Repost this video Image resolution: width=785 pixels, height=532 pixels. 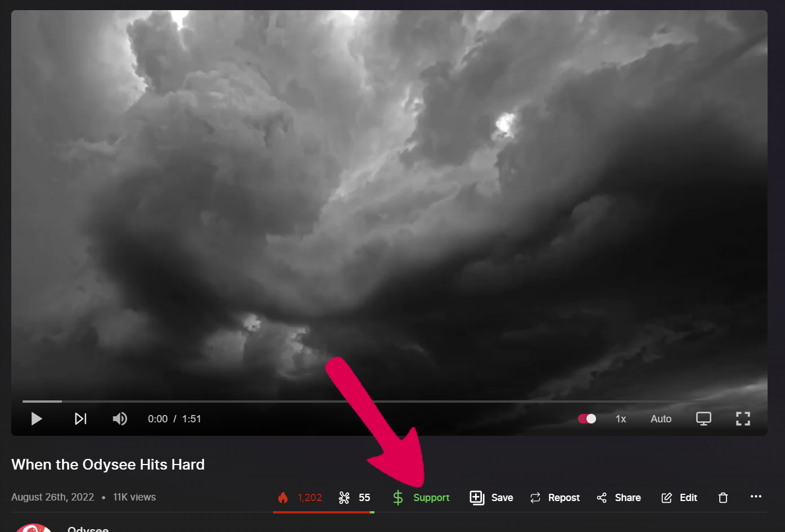pyautogui.click(x=554, y=498)
